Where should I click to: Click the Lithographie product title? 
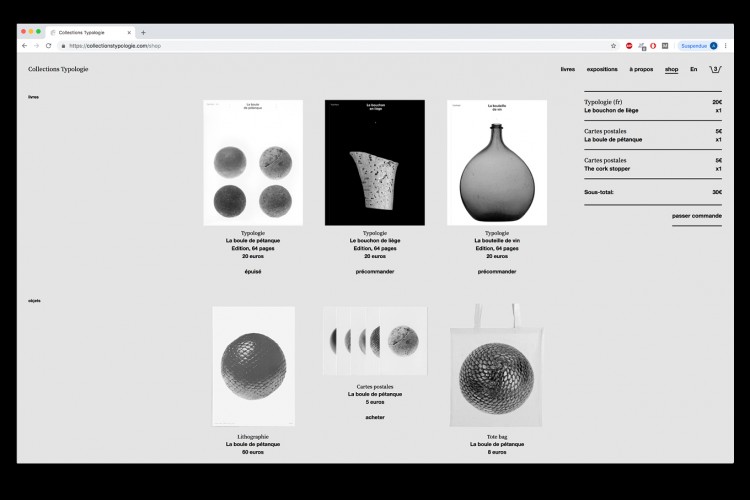click(253, 436)
